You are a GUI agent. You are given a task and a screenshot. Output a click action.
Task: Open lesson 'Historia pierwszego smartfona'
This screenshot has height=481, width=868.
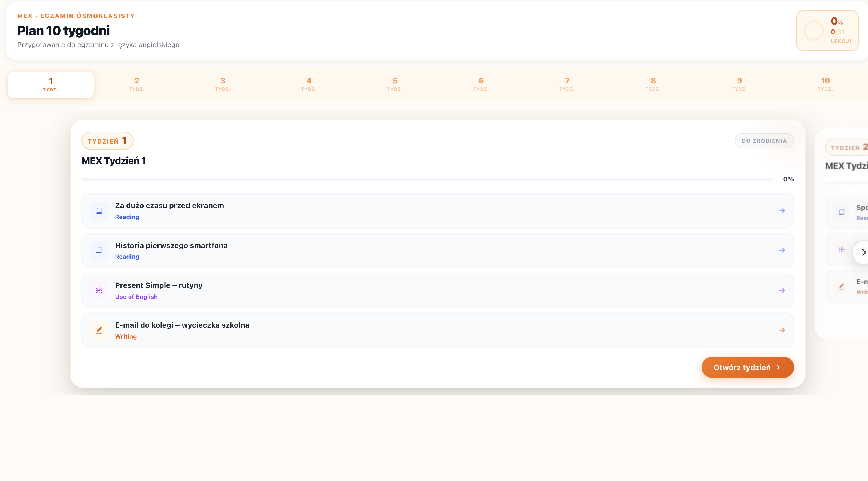click(438, 250)
